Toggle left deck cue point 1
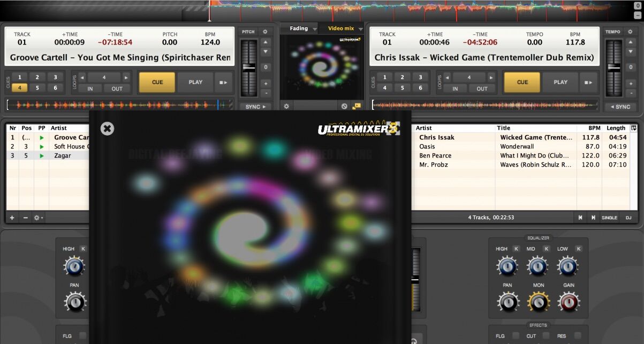This screenshot has height=344, width=644. 19,77
